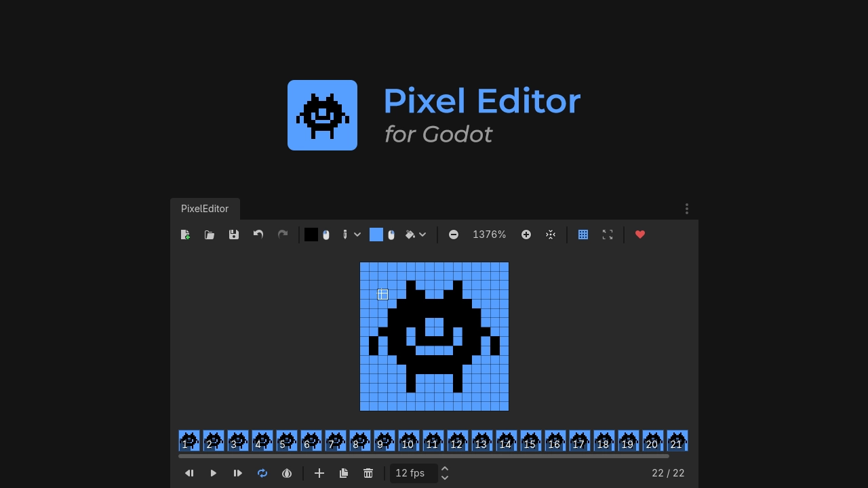Zoom out with the minus button
Screen dimensions: 868x488
[454, 235]
